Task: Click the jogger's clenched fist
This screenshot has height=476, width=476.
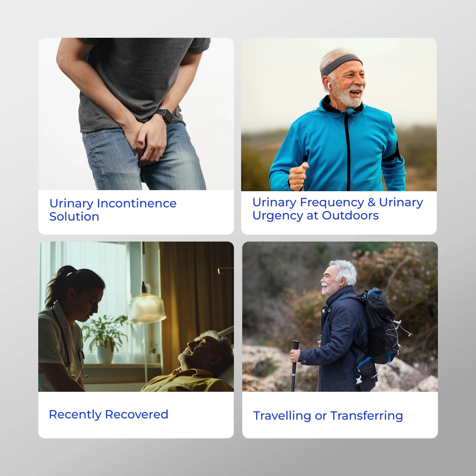Action: click(x=298, y=176)
